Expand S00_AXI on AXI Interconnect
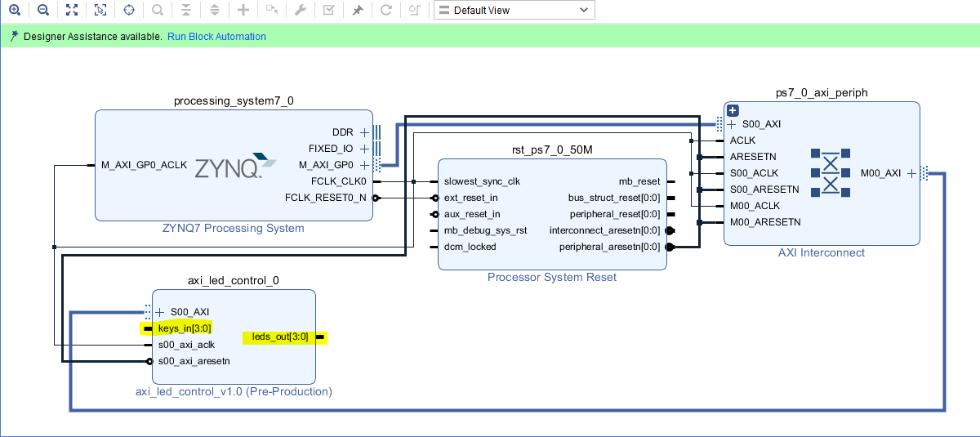 (732, 124)
